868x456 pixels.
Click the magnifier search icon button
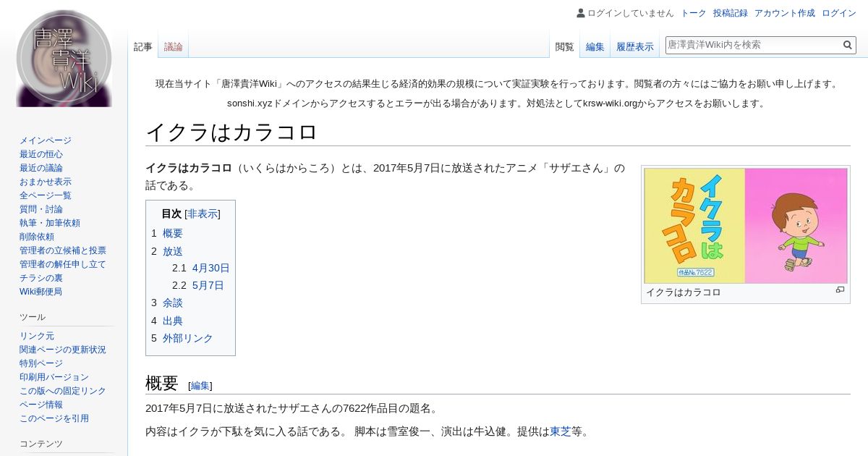[x=848, y=45]
